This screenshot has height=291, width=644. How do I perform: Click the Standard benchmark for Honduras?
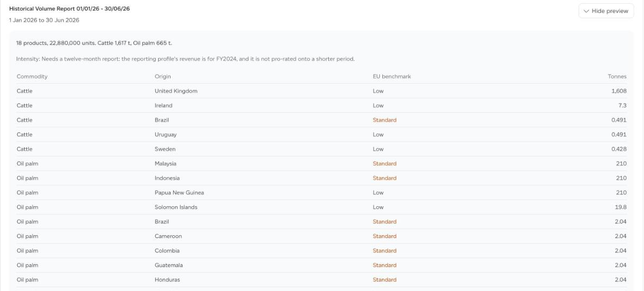coord(385,280)
